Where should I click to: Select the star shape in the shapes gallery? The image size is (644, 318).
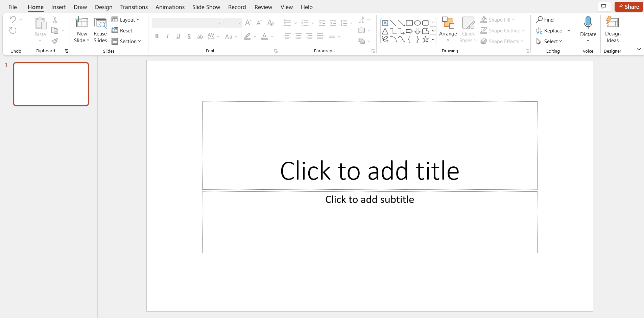coord(426,39)
